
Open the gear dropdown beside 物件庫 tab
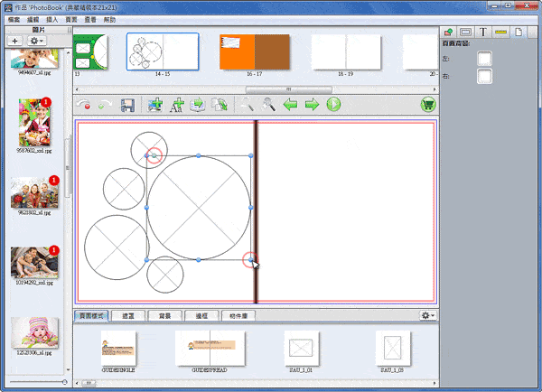click(x=427, y=315)
